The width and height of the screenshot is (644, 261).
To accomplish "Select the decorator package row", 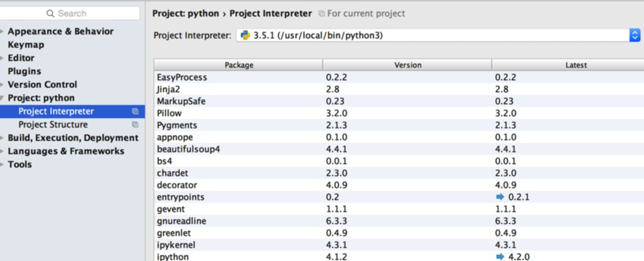I will coord(399,185).
